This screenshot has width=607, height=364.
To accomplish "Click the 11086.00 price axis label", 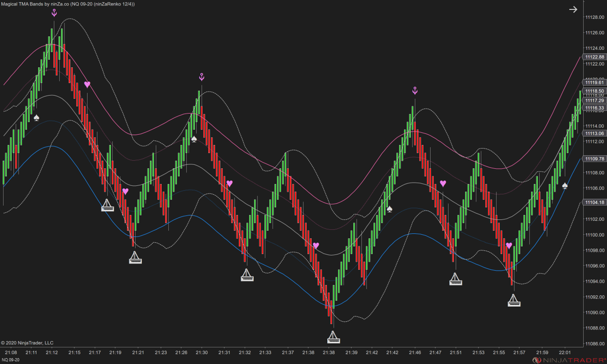I will coord(595,344).
